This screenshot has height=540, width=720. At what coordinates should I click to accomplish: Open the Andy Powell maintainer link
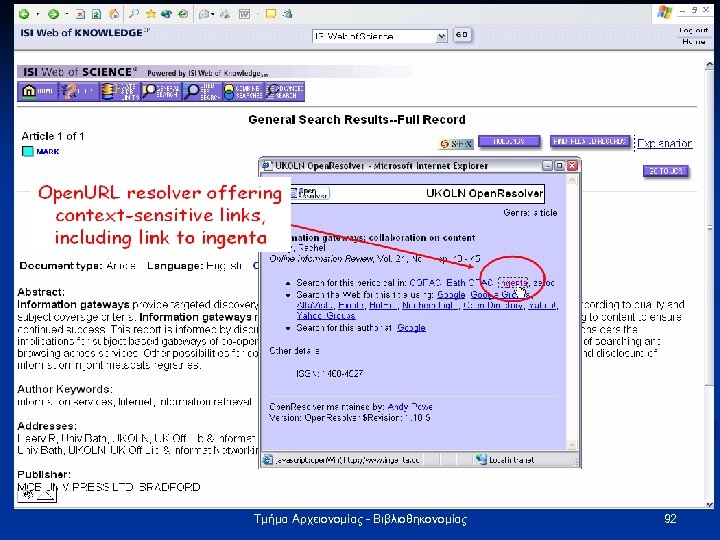tap(410, 407)
